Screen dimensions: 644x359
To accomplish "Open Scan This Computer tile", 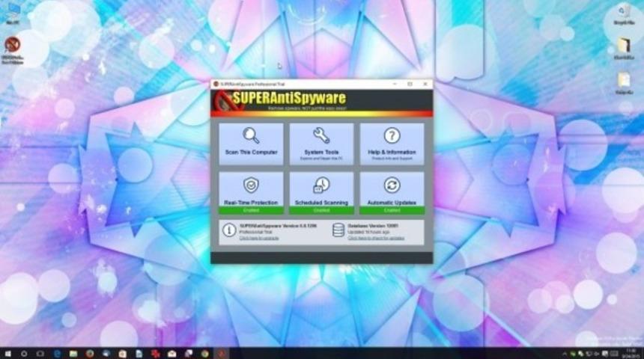I will 251,144.
